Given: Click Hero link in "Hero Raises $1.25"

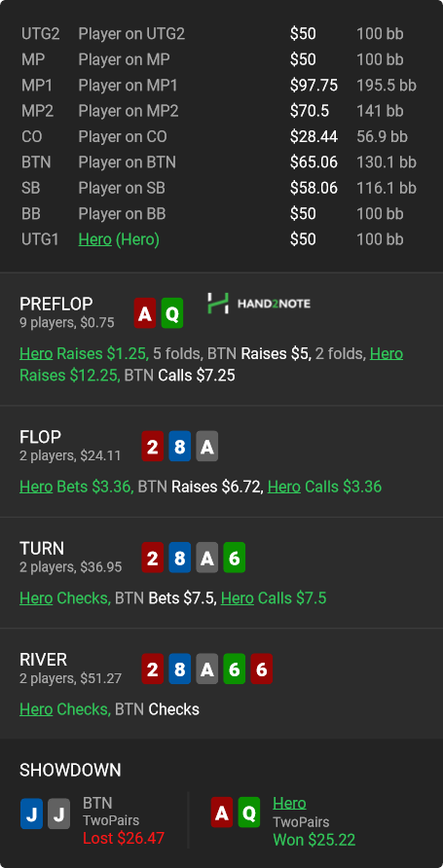Looking at the screenshot, I should tap(36, 354).
